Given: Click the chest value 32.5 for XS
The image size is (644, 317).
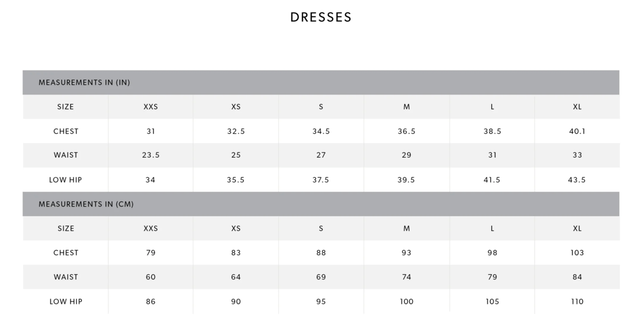Looking at the screenshot, I should coord(236,131).
